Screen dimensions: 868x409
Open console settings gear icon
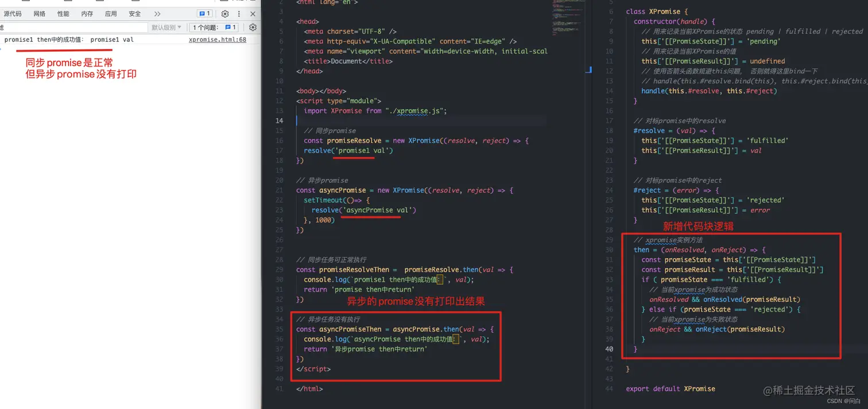253,28
